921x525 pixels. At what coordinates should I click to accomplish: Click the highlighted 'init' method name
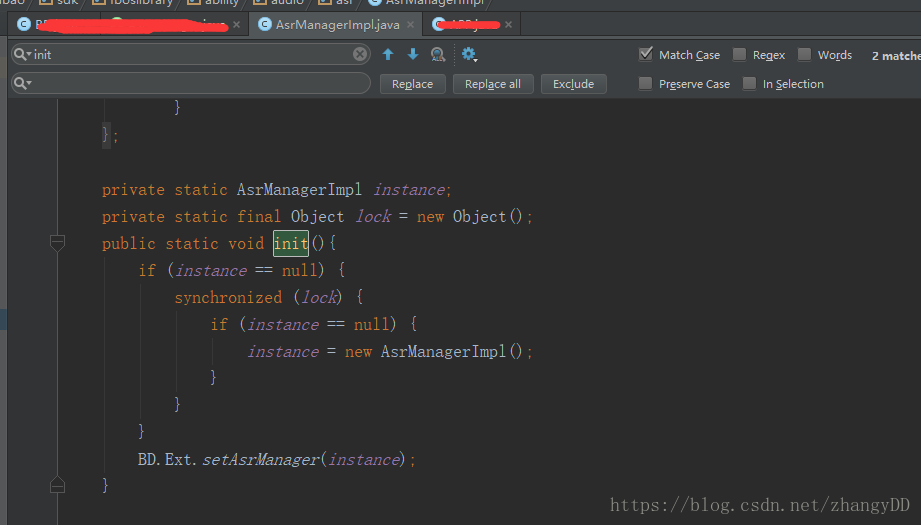point(291,243)
